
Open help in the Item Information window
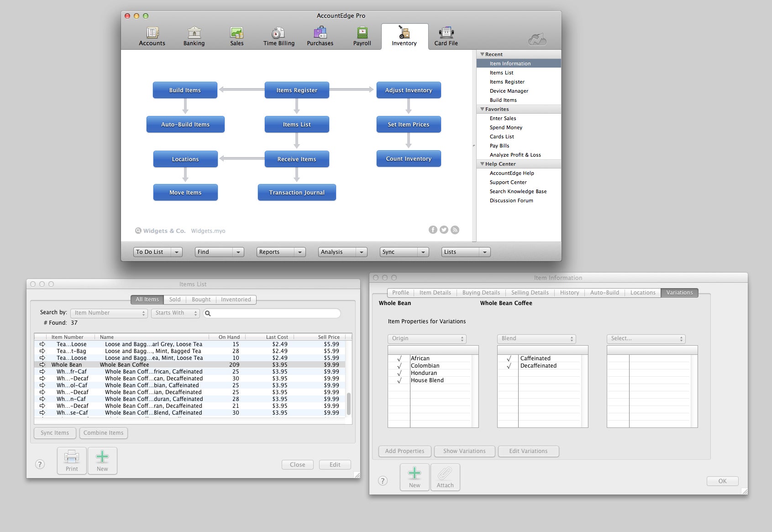coord(383,480)
